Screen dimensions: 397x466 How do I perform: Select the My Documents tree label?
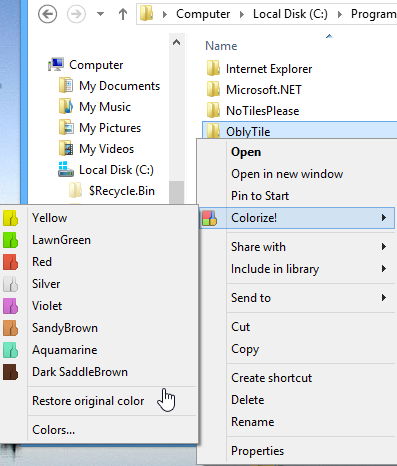120,86
